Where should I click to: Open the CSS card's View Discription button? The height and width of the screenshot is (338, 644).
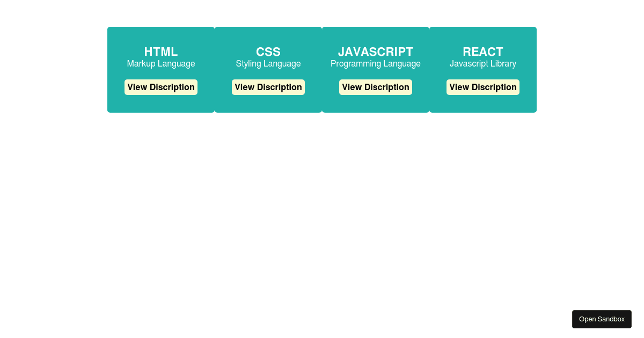[x=268, y=87]
